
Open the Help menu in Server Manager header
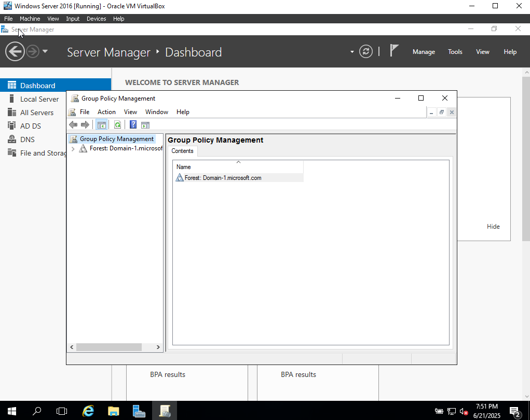click(510, 52)
